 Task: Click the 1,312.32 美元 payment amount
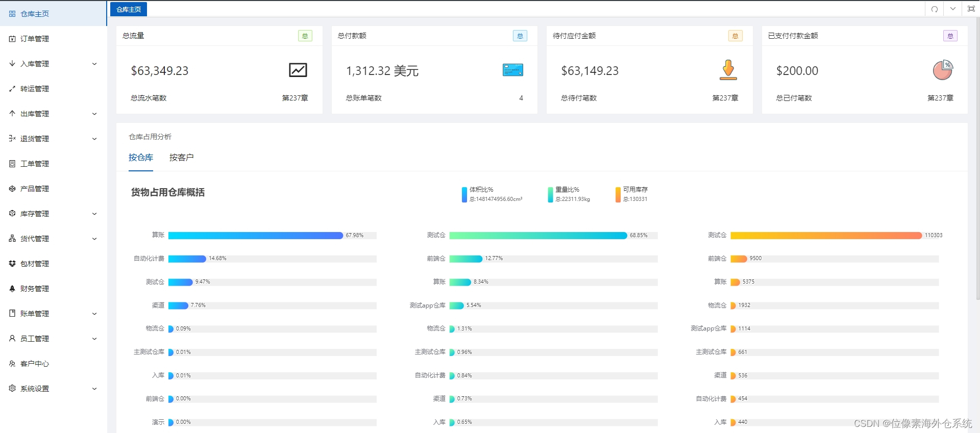pos(382,71)
